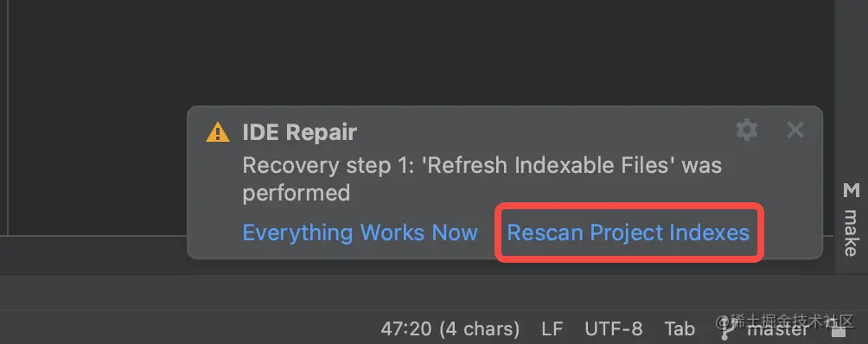Open the master branch popup
The width and height of the screenshot is (868, 344).
(x=778, y=329)
